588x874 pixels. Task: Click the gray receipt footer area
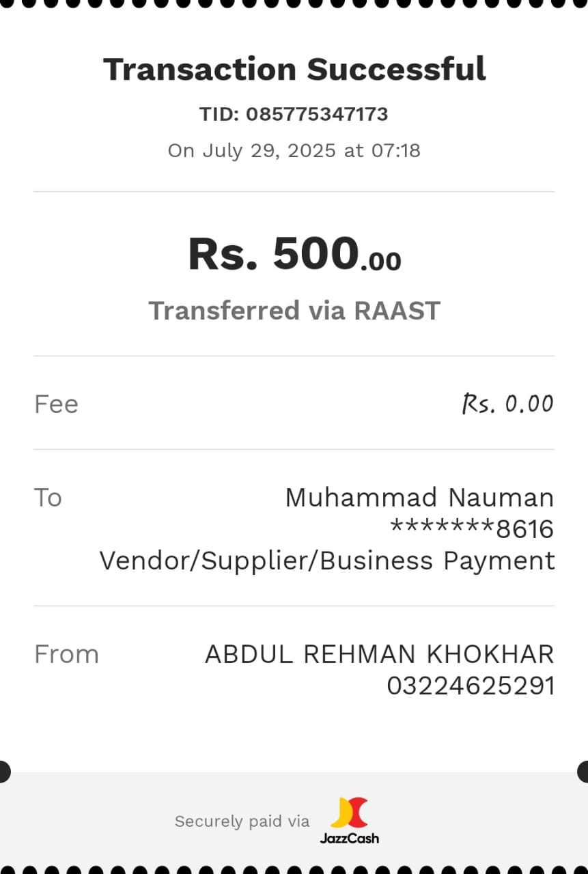tap(294, 819)
